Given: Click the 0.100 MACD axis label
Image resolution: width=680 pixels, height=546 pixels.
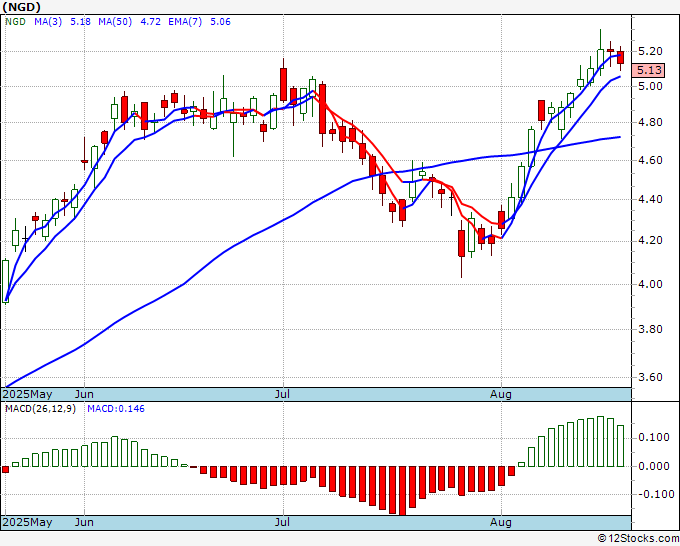Looking at the screenshot, I should pos(654,437).
